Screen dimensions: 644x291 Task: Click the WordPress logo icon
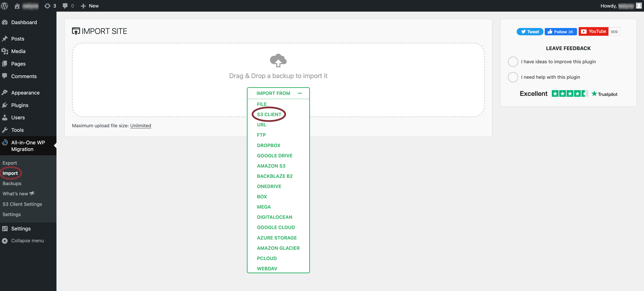pyautogui.click(x=4, y=5)
